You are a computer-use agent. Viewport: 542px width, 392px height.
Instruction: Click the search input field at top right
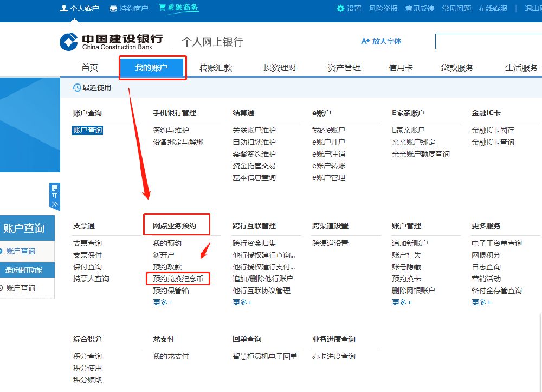pos(488,42)
